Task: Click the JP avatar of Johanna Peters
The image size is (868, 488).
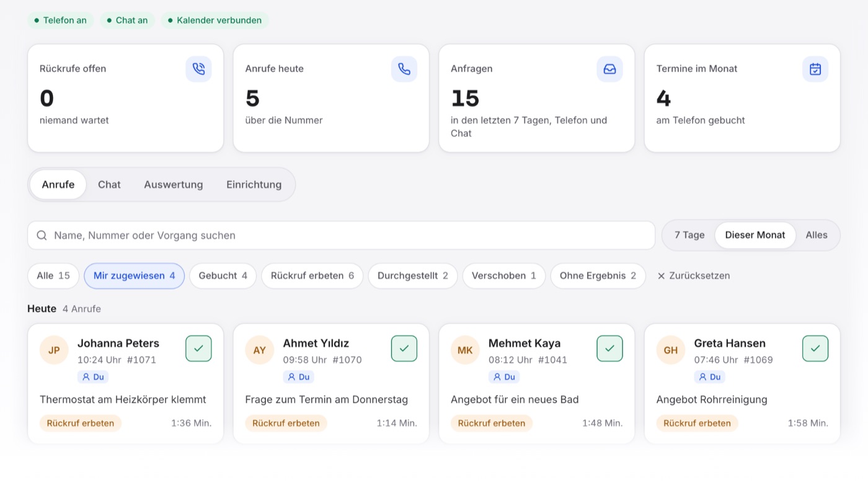Action: [54, 350]
